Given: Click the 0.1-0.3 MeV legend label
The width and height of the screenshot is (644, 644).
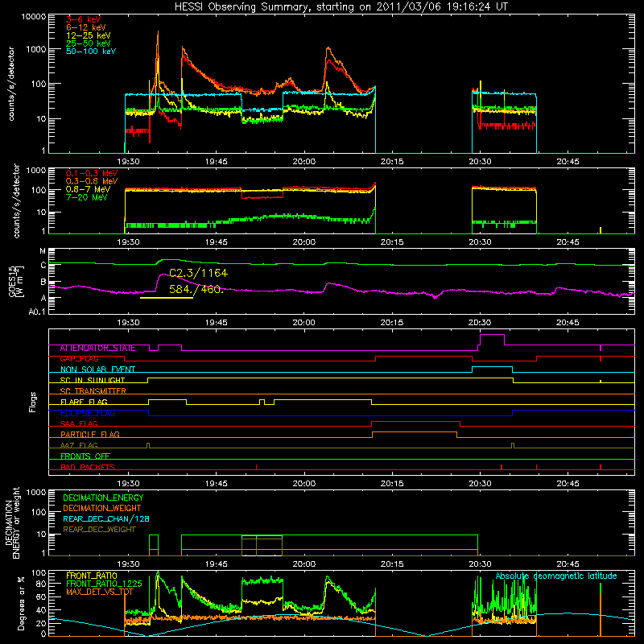Looking at the screenshot, I should [92, 173].
